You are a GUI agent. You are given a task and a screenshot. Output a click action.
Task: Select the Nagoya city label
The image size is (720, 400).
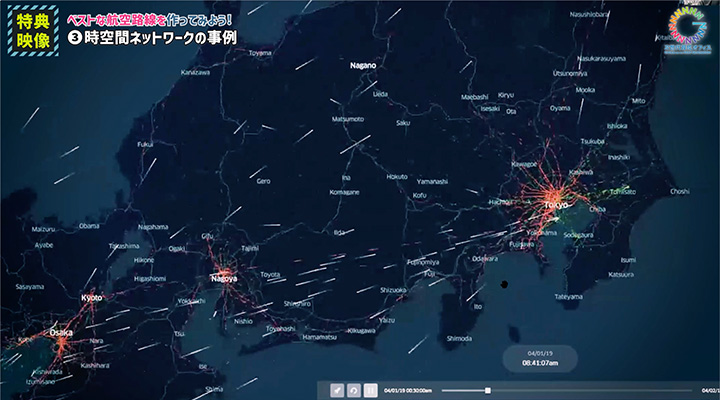pos(223,278)
